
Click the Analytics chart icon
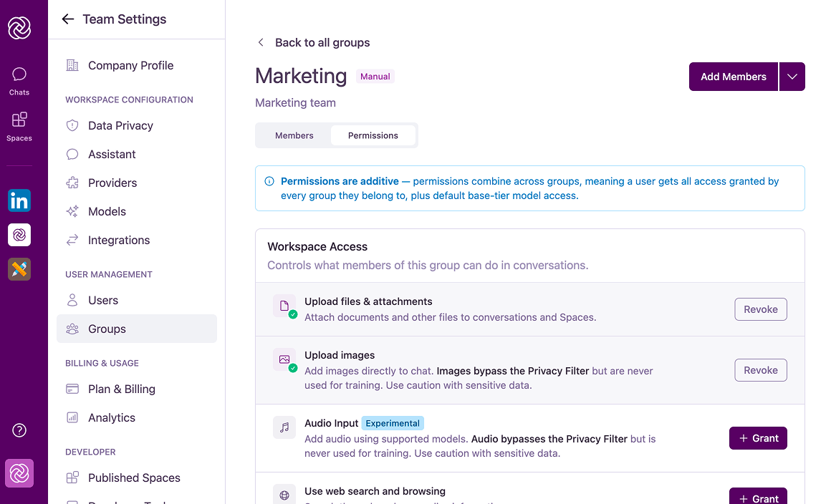click(x=72, y=417)
